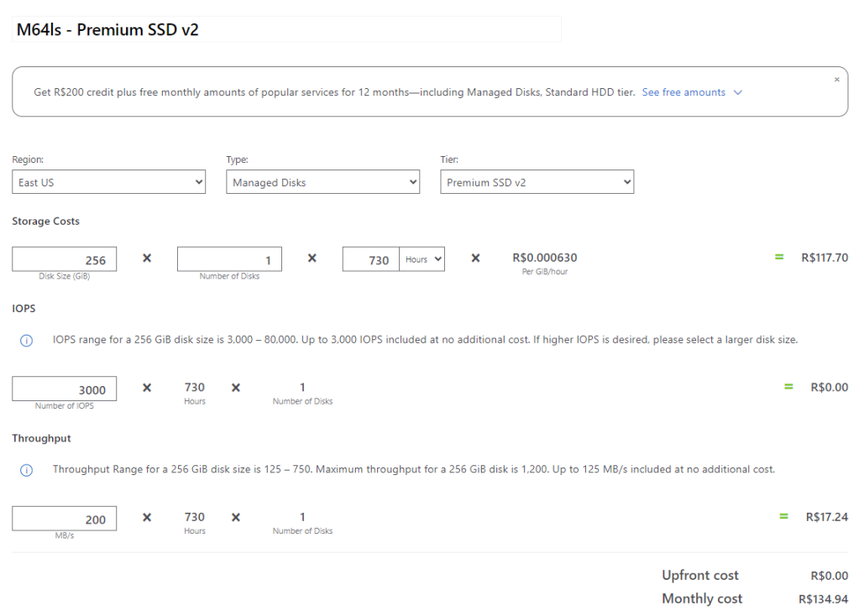Viewport: 859px width, 616px height.
Task: Click the Number of Disks input field
Action: click(x=229, y=259)
